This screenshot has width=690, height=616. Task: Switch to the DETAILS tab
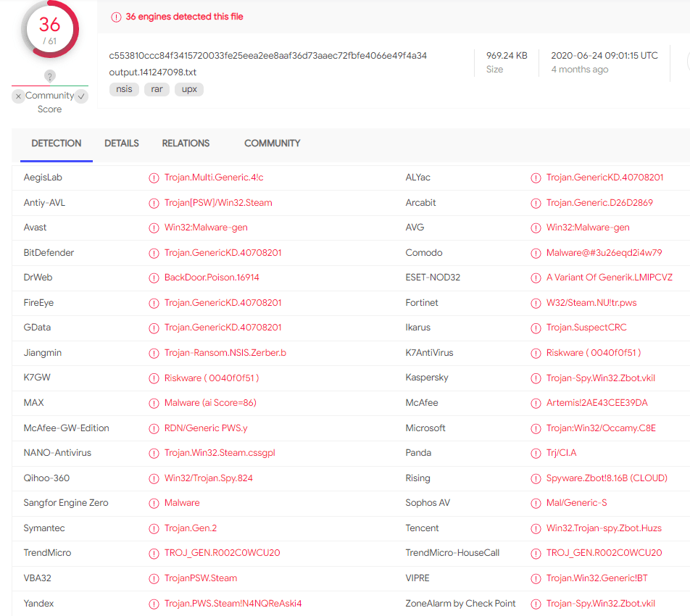[x=122, y=143]
